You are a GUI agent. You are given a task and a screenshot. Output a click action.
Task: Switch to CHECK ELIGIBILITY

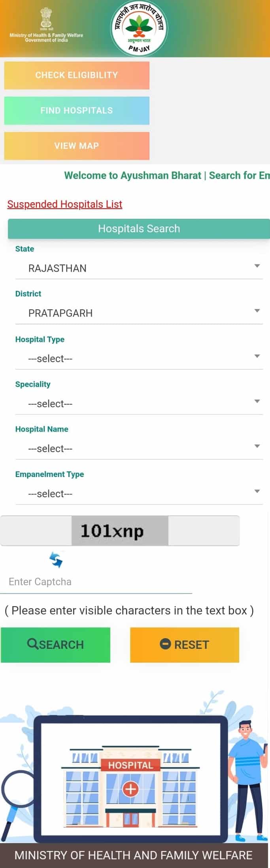click(x=77, y=75)
